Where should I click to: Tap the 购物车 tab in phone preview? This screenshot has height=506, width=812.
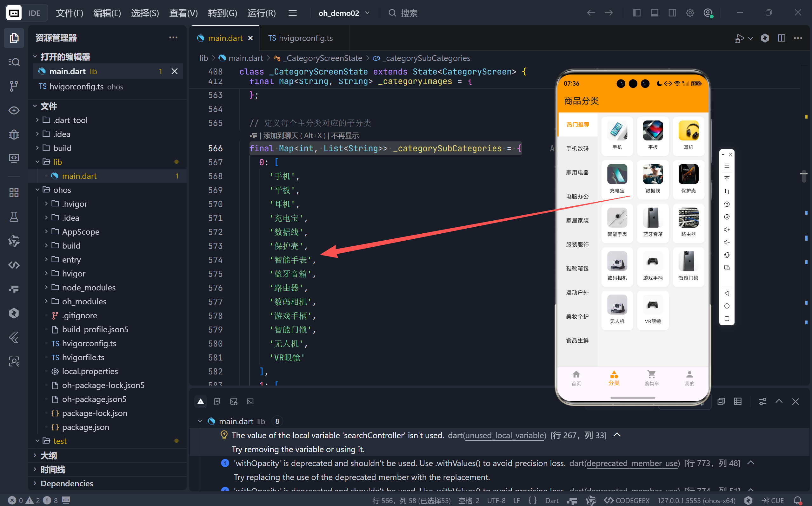click(652, 378)
